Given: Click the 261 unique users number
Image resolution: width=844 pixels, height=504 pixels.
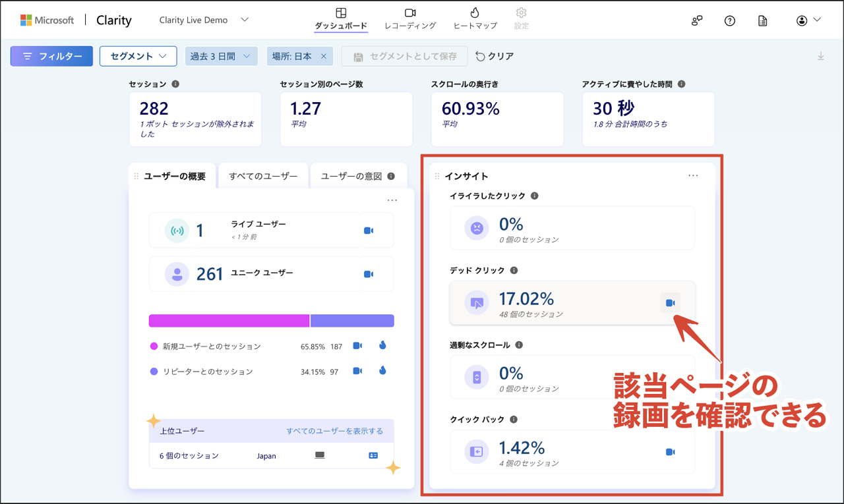Looking at the screenshot, I should coord(210,274).
